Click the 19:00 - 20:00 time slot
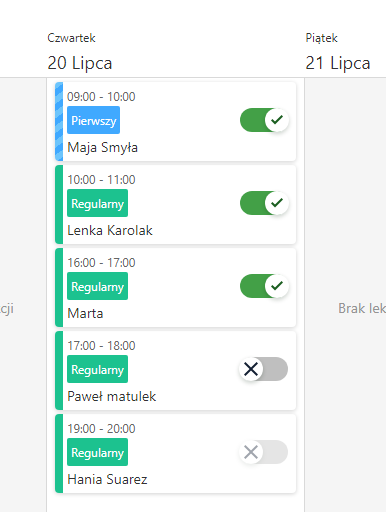The height and width of the screenshot is (512, 386). click(x=101, y=429)
